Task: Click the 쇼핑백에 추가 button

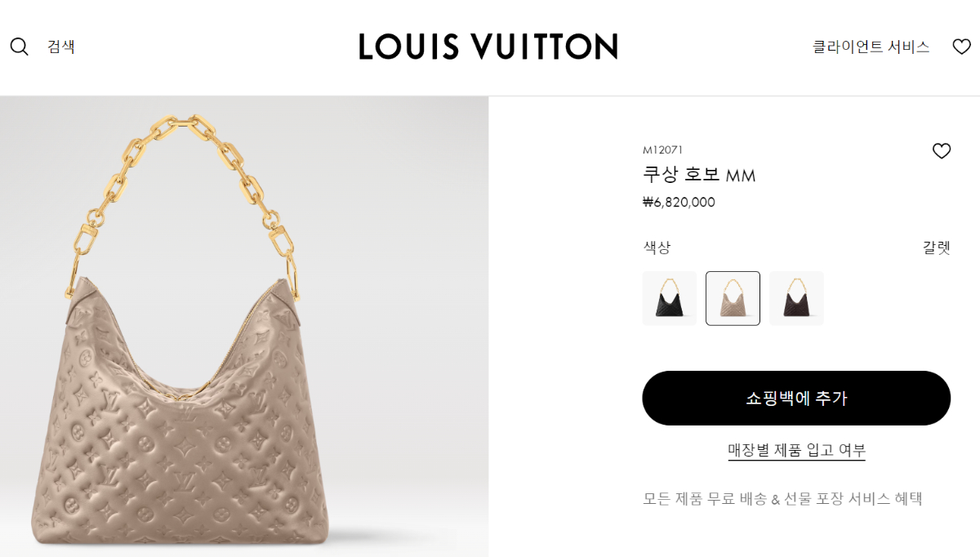Action: coord(796,398)
